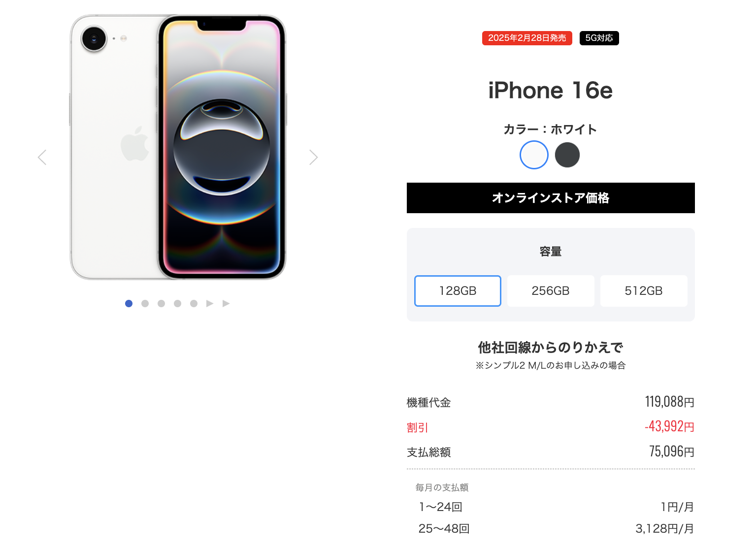Select the first carousel dot indicator
Screen dimensions: 756x546
(129, 303)
